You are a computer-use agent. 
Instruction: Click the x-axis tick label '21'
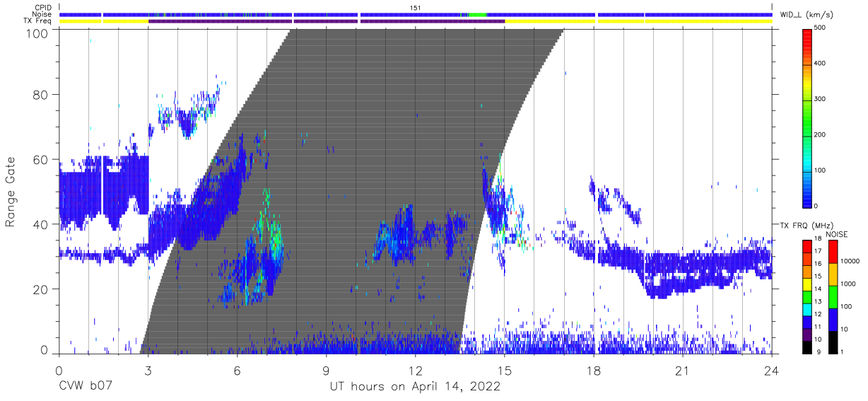683,370
